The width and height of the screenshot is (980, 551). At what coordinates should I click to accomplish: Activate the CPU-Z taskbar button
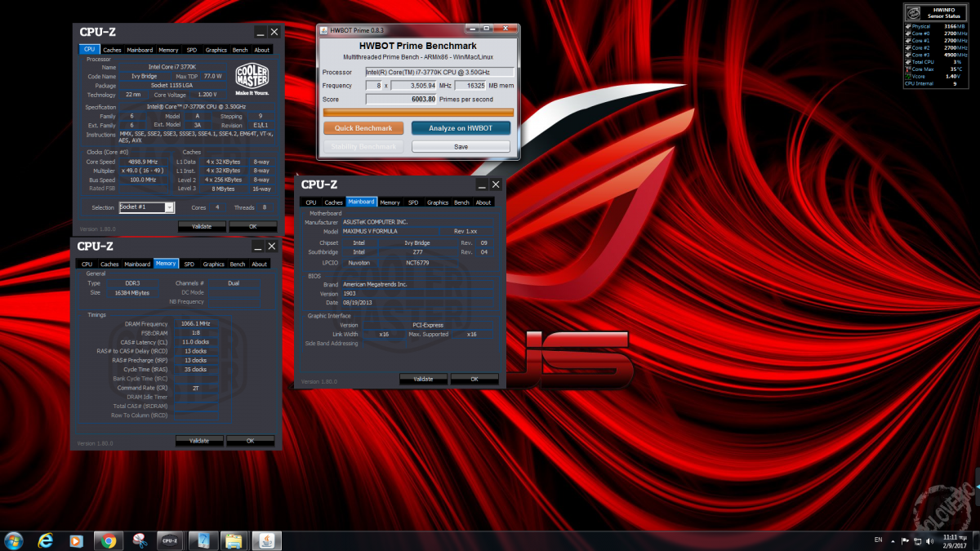click(170, 540)
